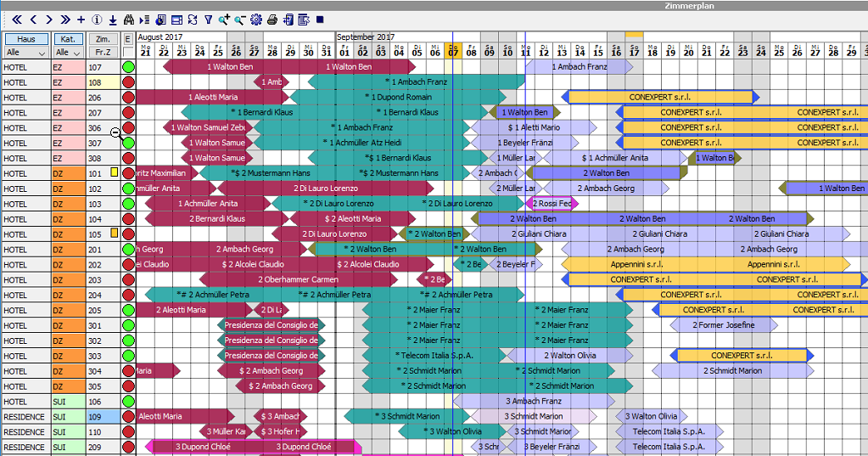Select the highlighted day 07 column header
868x456 pixels.
point(453,50)
